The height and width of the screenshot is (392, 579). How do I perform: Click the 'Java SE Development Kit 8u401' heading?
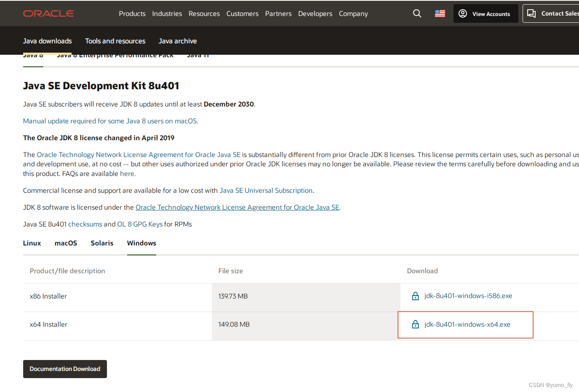(x=101, y=85)
